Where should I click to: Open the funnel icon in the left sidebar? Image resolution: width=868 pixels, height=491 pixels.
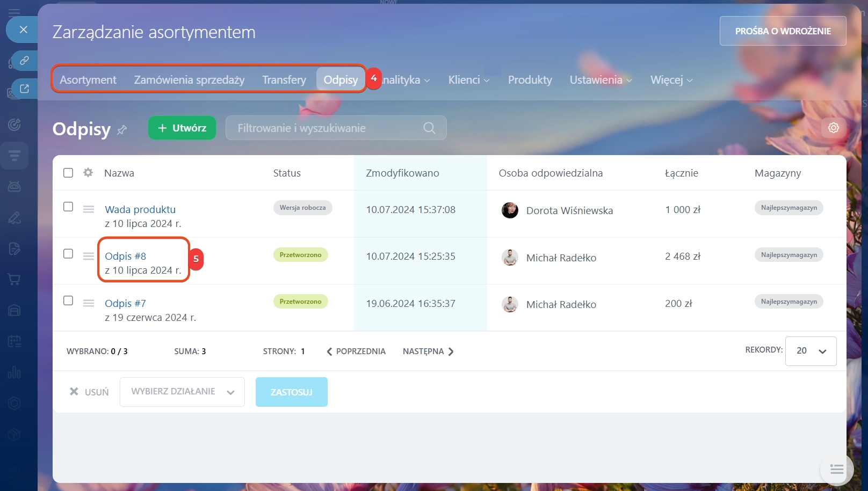tap(15, 156)
